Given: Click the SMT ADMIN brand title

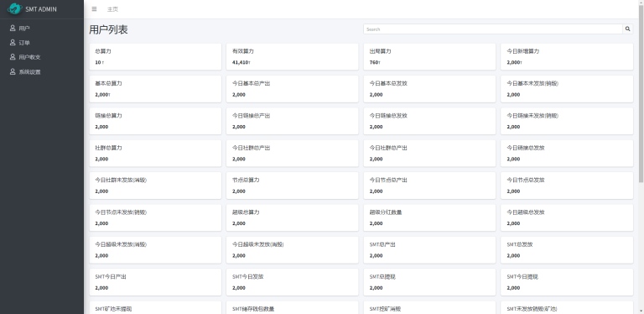Looking at the screenshot, I should pyautogui.click(x=41, y=9).
